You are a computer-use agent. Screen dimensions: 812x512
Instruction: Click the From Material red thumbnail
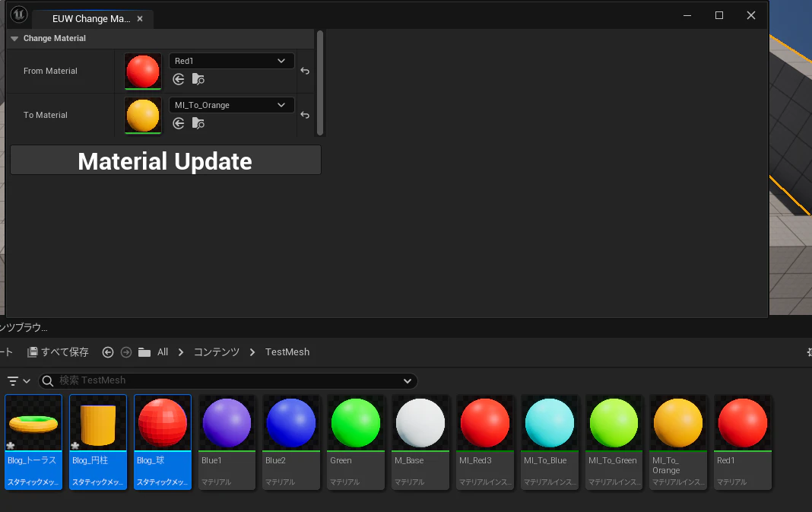[143, 71]
